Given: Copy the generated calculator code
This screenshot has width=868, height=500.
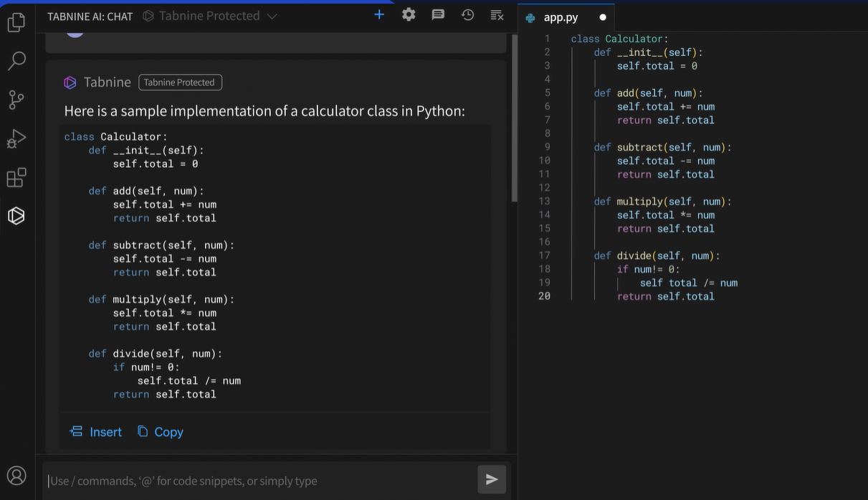Looking at the screenshot, I should [161, 432].
